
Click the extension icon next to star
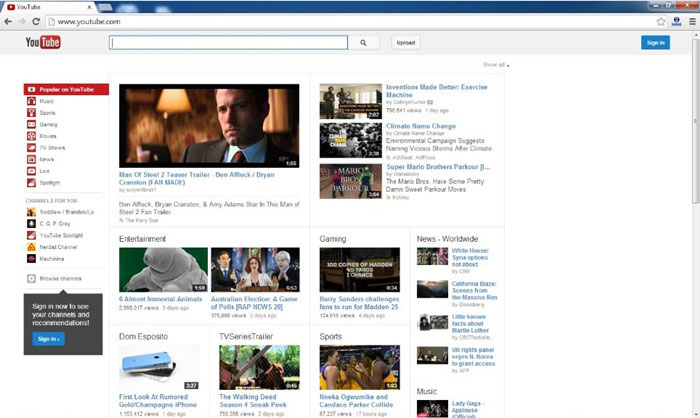(677, 21)
